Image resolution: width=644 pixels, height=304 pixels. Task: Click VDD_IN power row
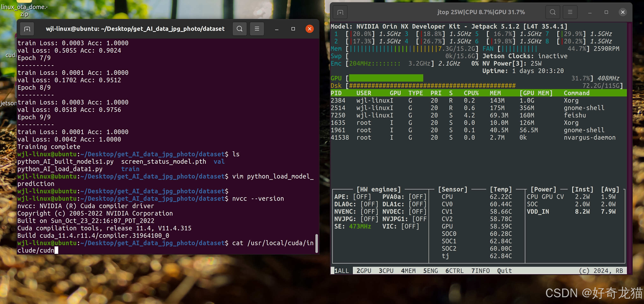point(571,211)
